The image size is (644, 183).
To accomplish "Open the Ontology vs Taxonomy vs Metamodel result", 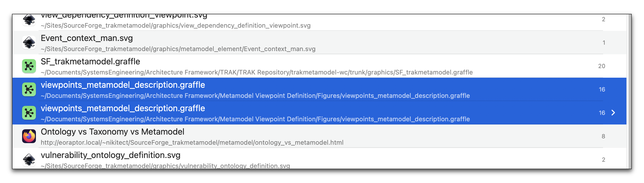I will 113,132.
